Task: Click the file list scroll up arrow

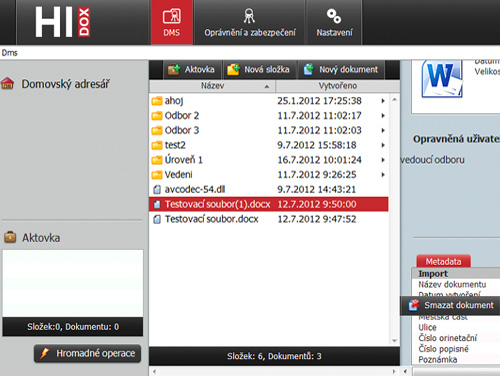Action: (394, 99)
